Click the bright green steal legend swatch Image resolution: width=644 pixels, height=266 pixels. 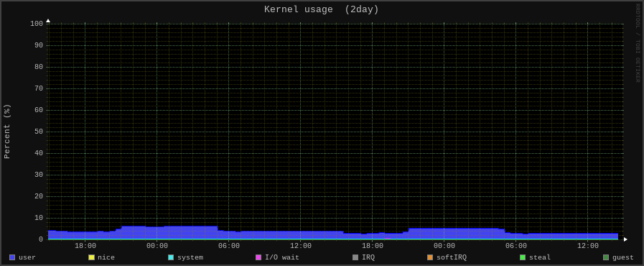[523, 257]
